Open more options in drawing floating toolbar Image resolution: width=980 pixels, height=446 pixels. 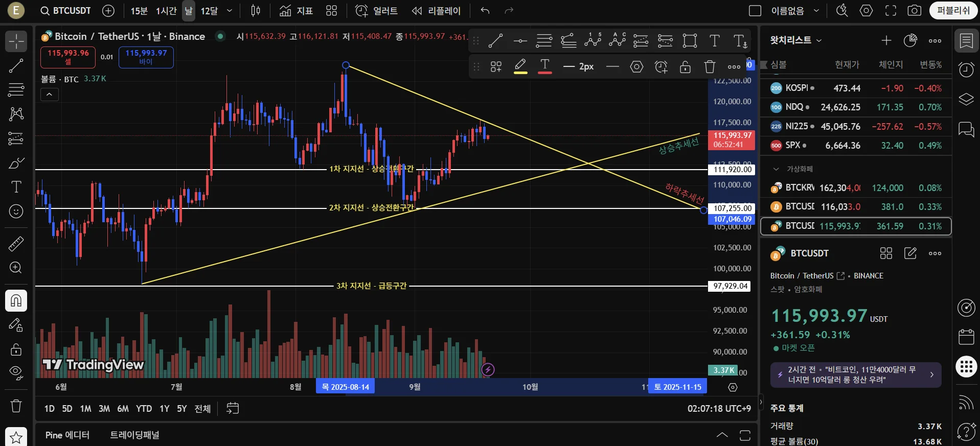(x=734, y=66)
